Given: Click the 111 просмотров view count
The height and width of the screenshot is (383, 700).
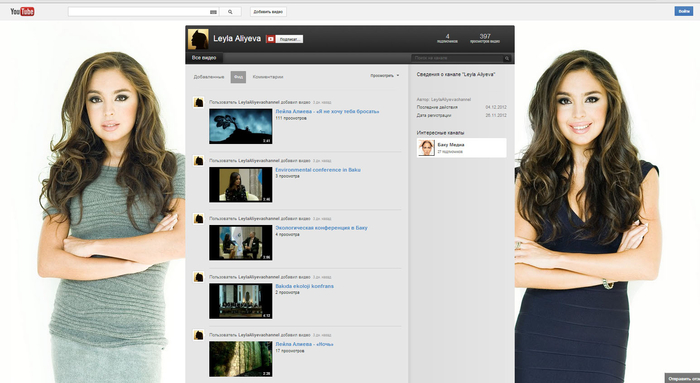Looking at the screenshot, I should click(x=291, y=118).
